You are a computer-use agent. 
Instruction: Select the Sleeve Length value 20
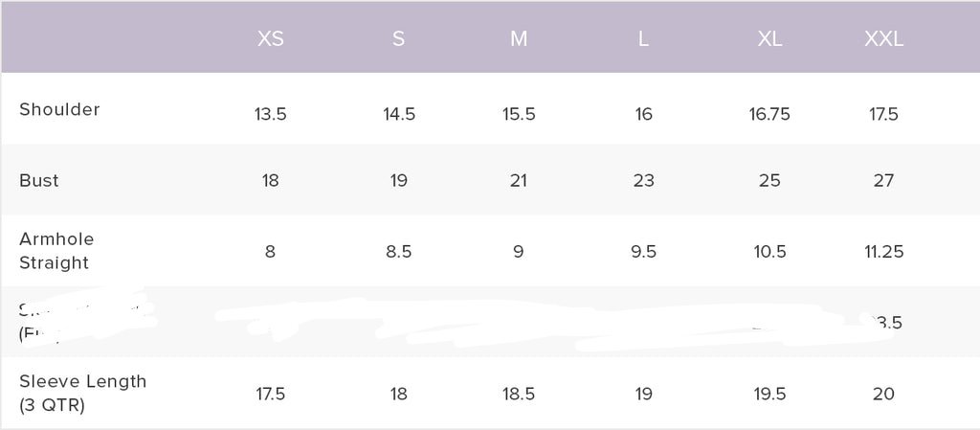click(x=883, y=394)
